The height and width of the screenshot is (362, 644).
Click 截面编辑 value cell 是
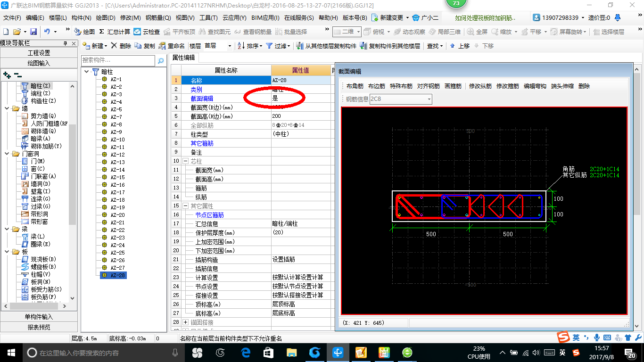[x=302, y=98]
